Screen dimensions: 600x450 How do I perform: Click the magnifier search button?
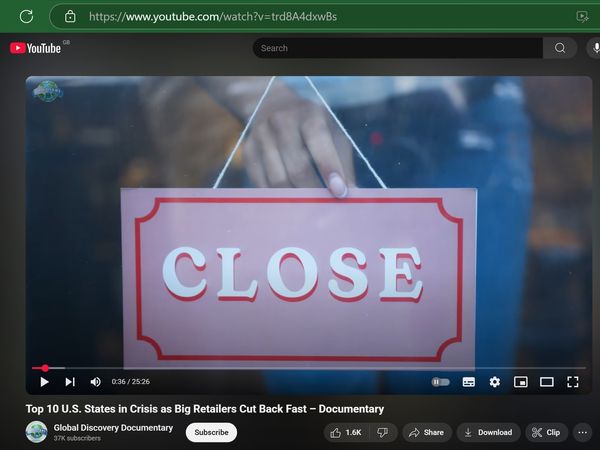[x=560, y=48]
